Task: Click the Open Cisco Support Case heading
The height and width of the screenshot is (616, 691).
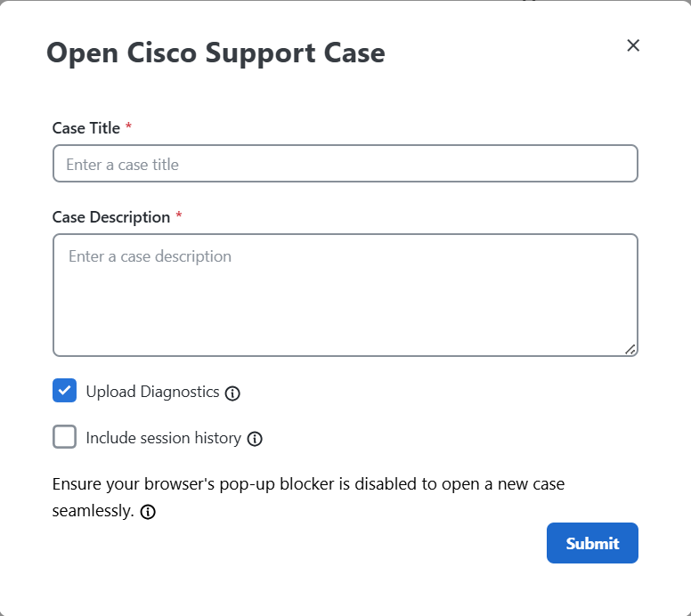Action: pyautogui.click(x=215, y=53)
